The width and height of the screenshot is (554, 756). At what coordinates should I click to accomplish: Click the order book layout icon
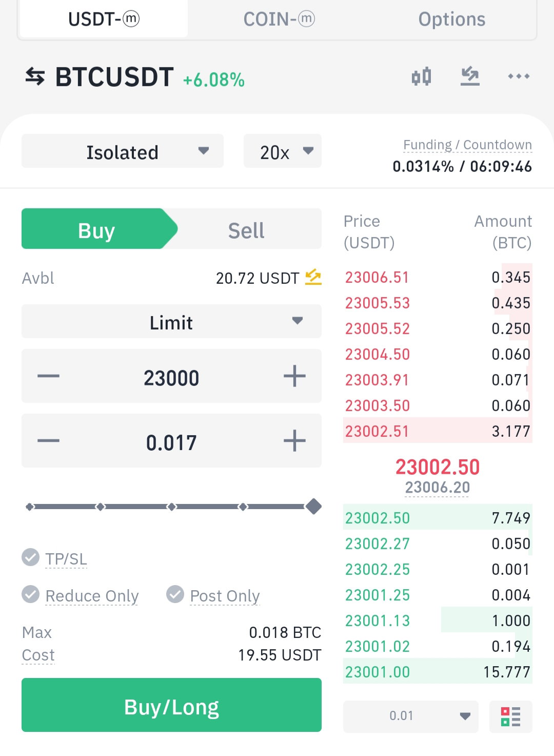pos(510,716)
